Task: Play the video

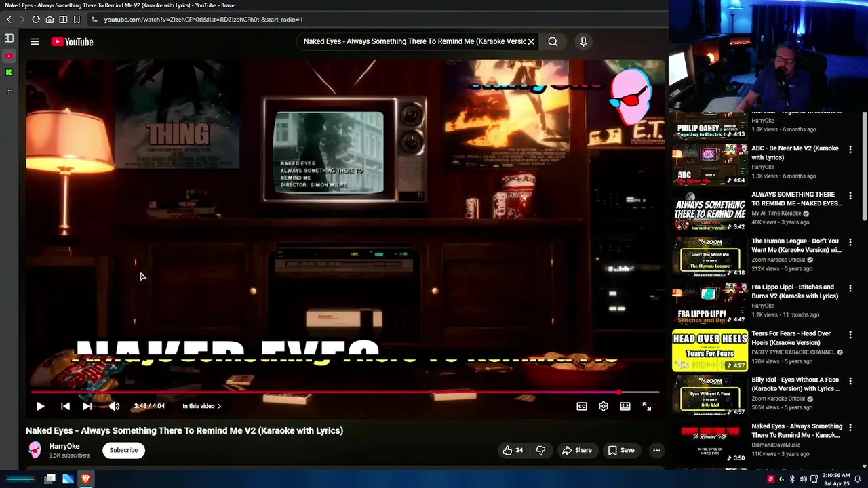Action: (x=40, y=406)
